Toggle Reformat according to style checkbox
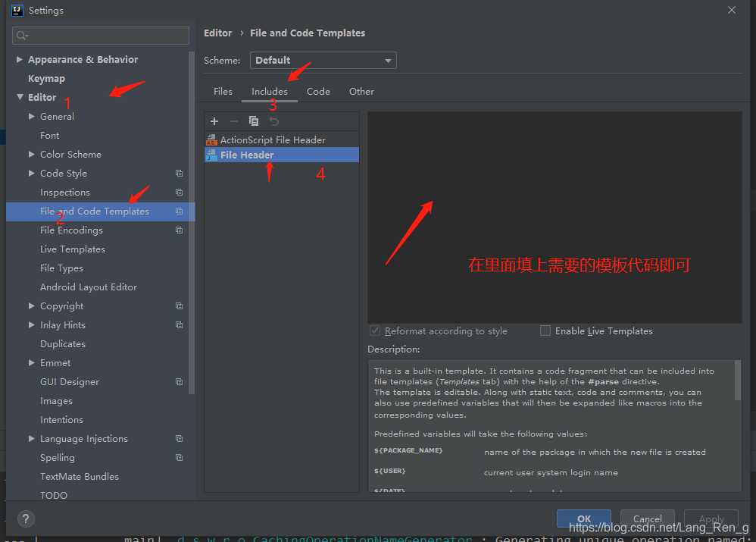Image resolution: width=756 pixels, height=542 pixels. point(375,331)
